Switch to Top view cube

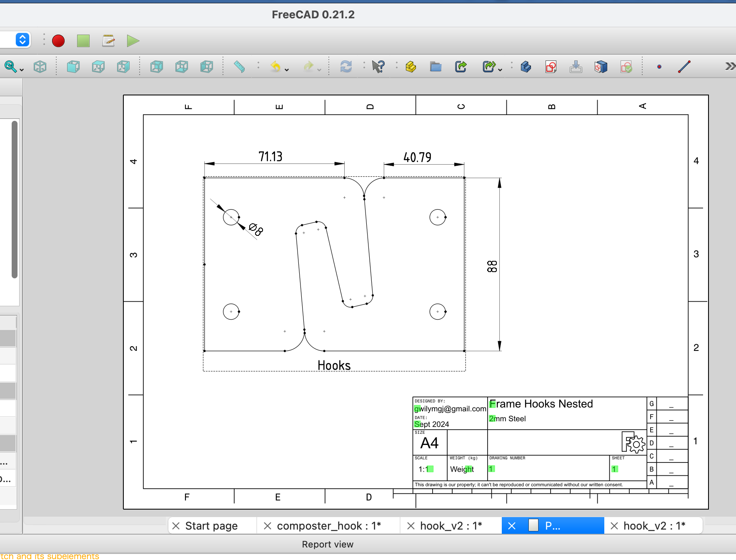coord(98,67)
